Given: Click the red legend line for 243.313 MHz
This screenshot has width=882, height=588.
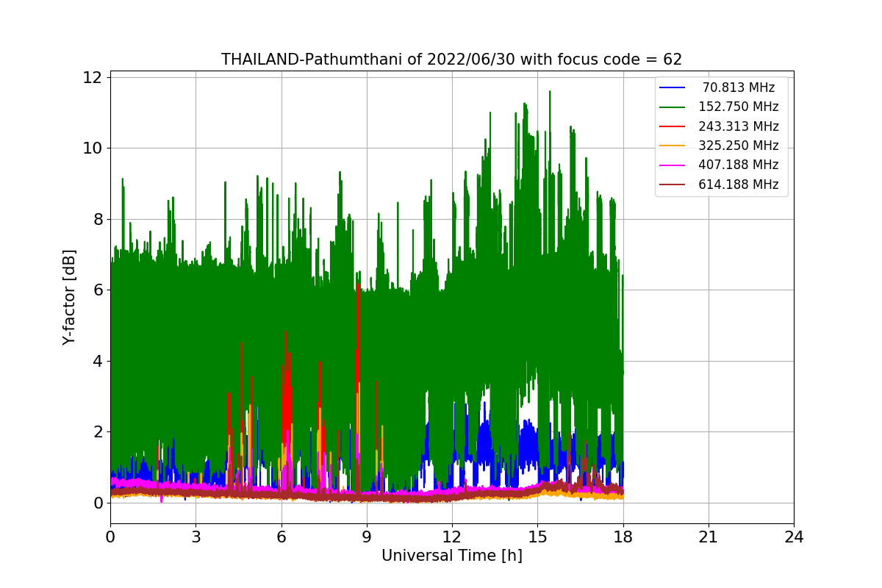Looking at the screenshot, I should coord(673,126).
